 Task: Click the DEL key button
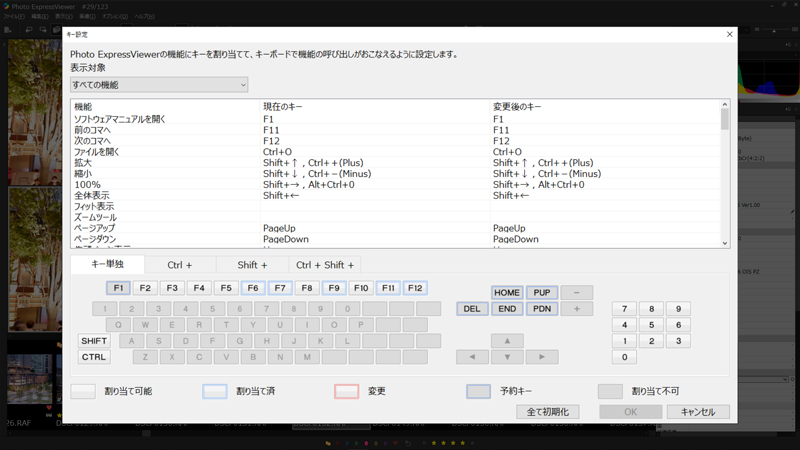[x=472, y=309]
